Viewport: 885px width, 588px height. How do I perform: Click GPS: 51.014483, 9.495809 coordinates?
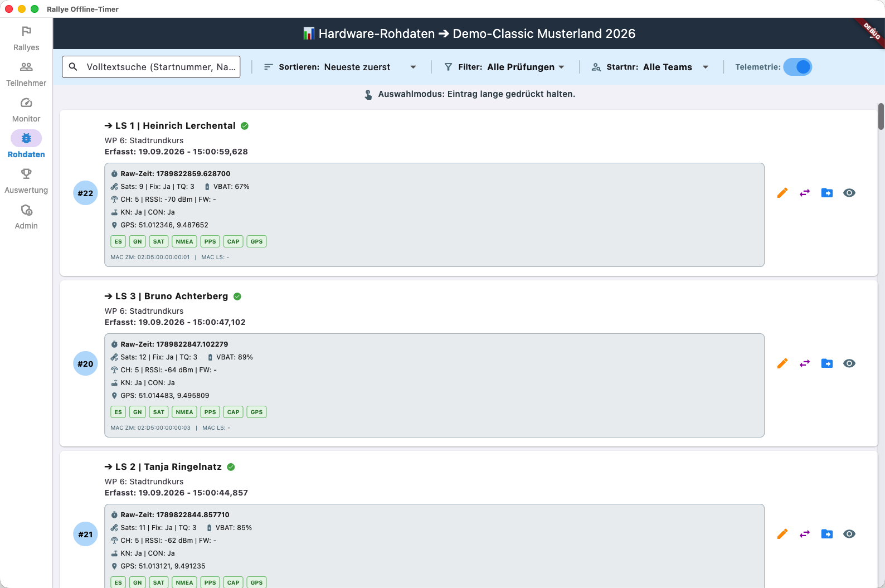pos(165,396)
